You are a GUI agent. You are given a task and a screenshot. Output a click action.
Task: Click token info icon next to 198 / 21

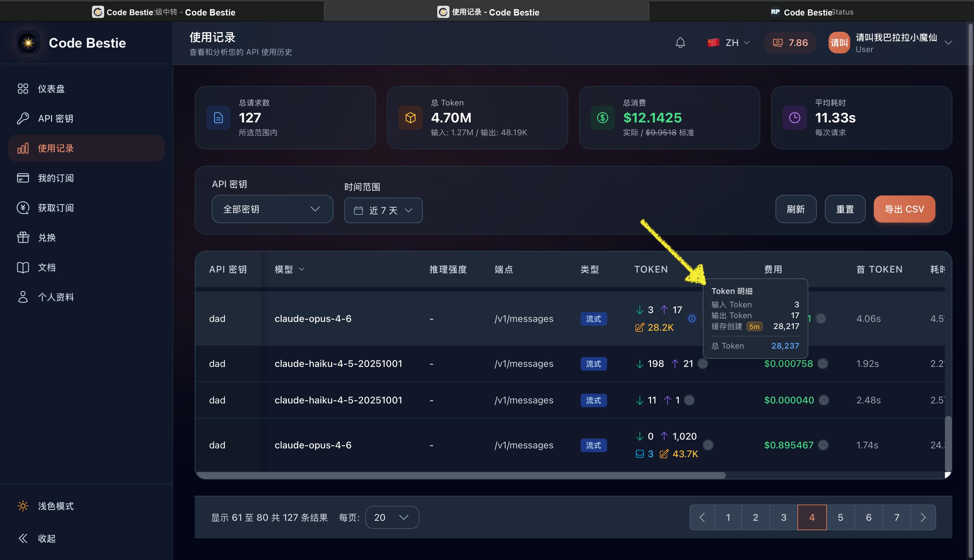click(x=702, y=364)
